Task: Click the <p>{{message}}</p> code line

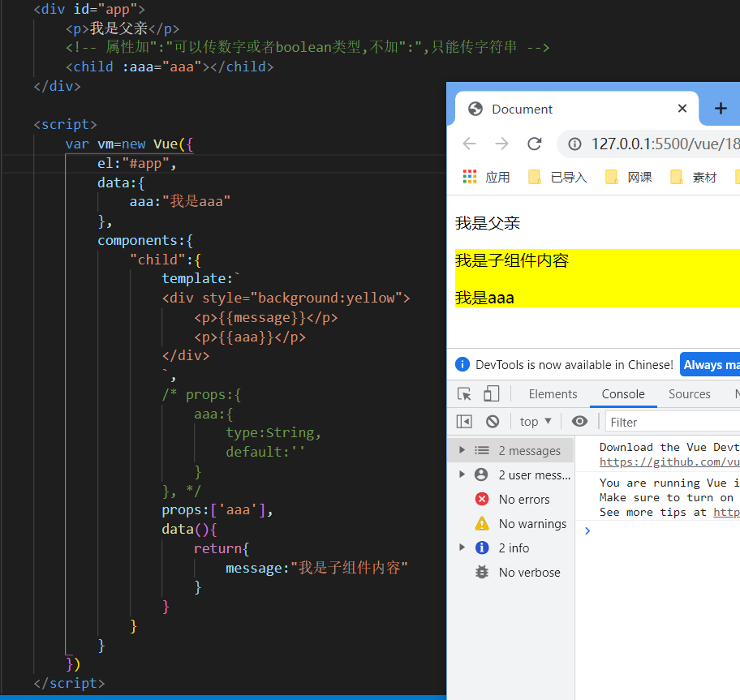Action: coord(265,317)
